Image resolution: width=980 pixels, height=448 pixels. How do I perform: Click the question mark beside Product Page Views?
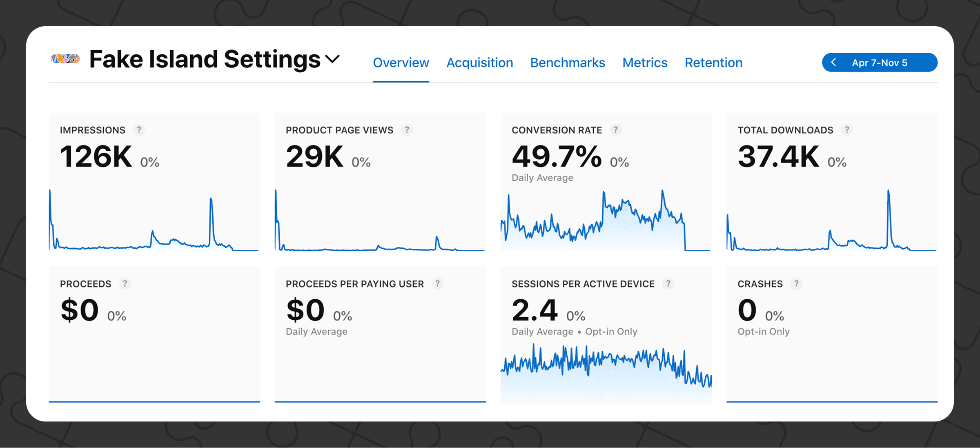tap(407, 129)
